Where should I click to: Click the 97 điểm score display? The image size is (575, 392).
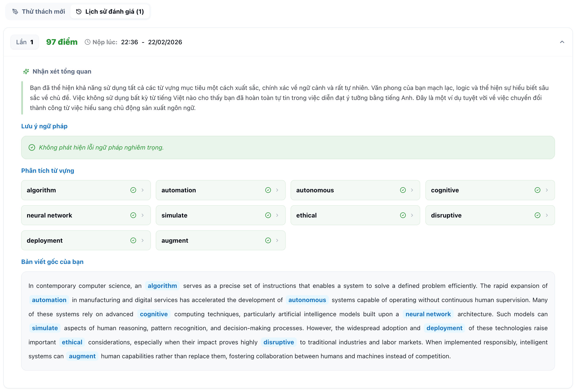point(62,42)
